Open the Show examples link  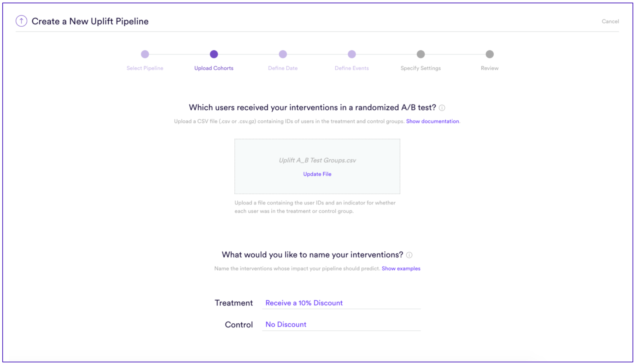click(401, 269)
